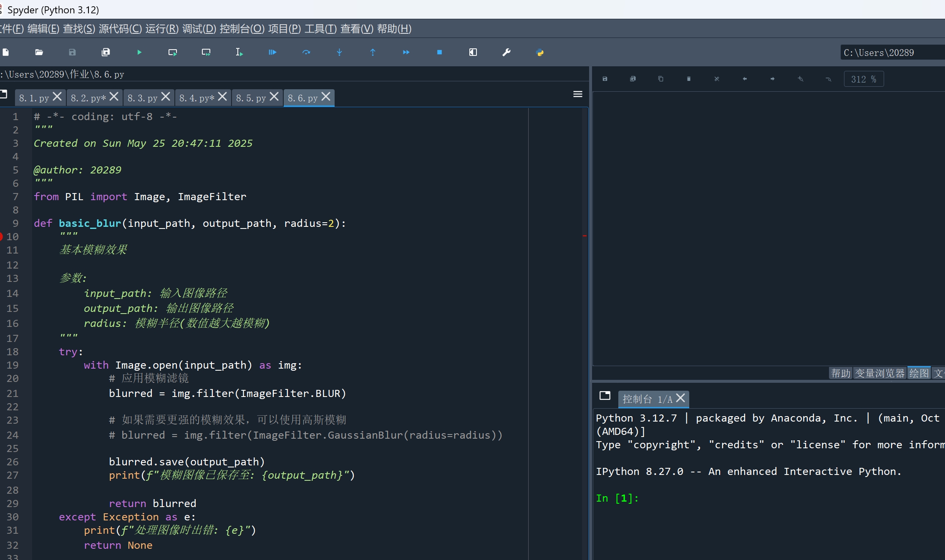
Task: Open Preferences with the wrench icon
Action: (506, 52)
